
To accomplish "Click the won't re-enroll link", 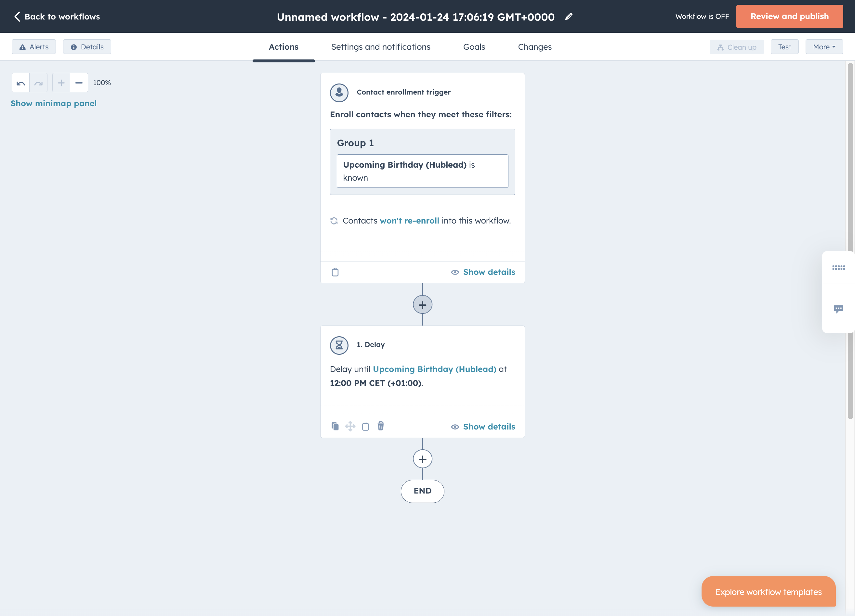I will click(x=409, y=221).
